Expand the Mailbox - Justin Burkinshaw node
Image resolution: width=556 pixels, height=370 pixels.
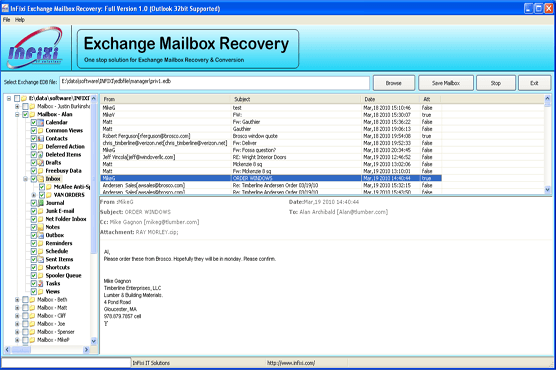[17, 106]
